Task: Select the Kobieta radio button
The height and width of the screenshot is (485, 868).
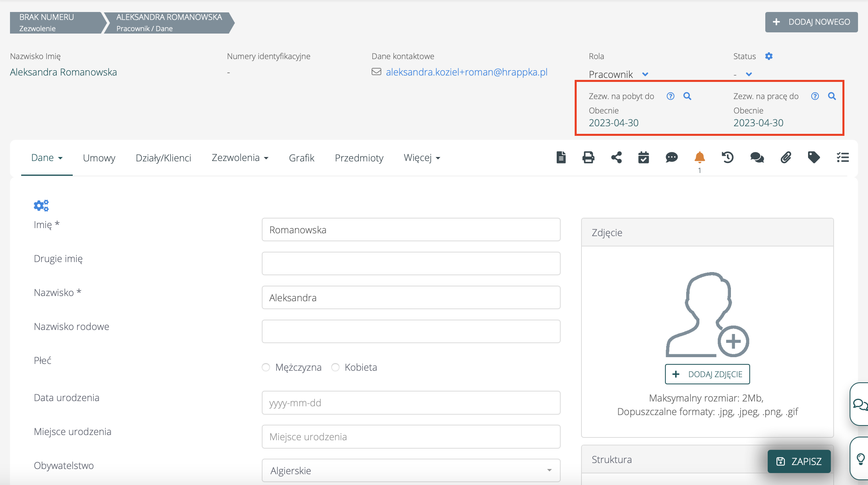Action: click(335, 367)
